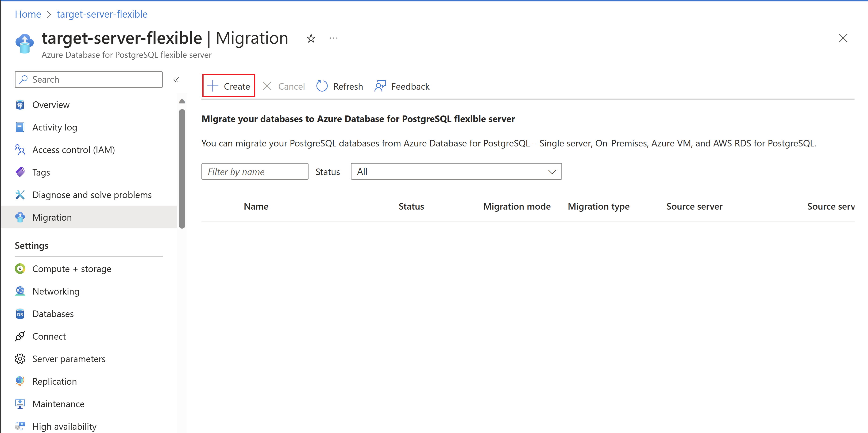Collapse the sidebar with double chevron

pyautogui.click(x=176, y=80)
